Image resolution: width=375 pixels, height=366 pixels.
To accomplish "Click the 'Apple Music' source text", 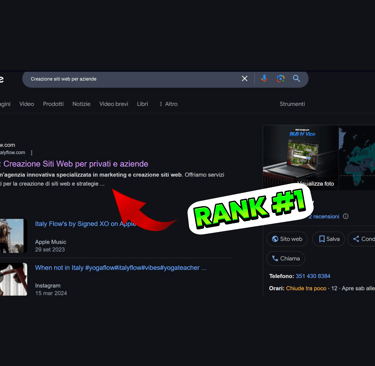I will click(51, 242).
